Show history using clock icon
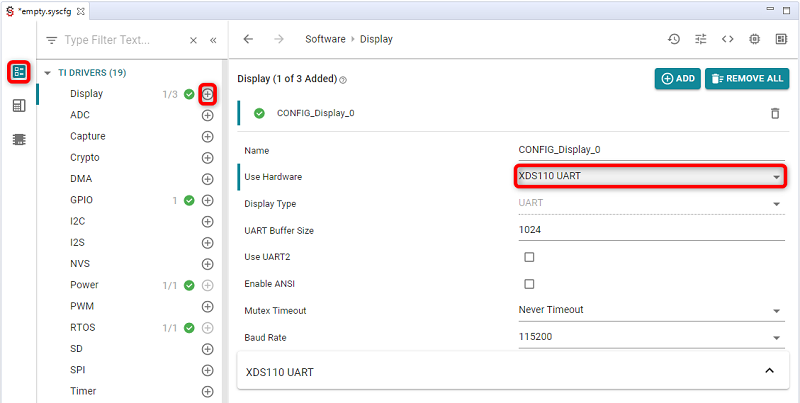The height and width of the screenshot is (403, 800). pyautogui.click(x=675, y=39)
